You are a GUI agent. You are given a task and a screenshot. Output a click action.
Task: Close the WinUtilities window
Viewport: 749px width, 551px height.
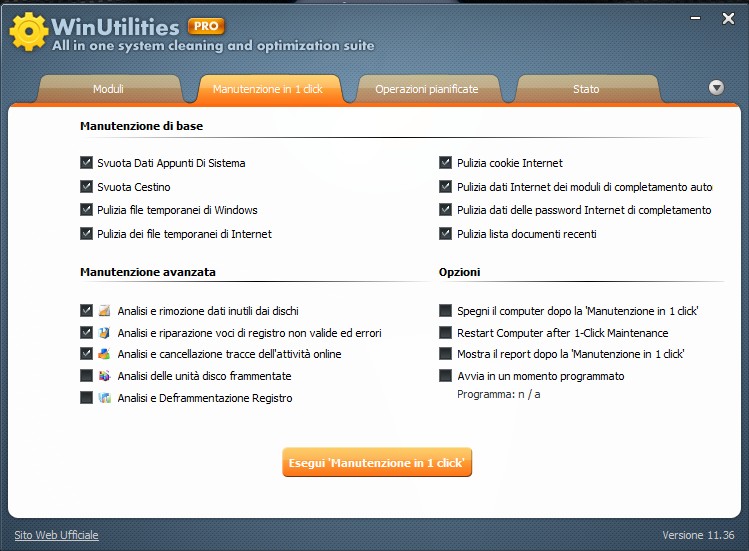click(728, 19)
